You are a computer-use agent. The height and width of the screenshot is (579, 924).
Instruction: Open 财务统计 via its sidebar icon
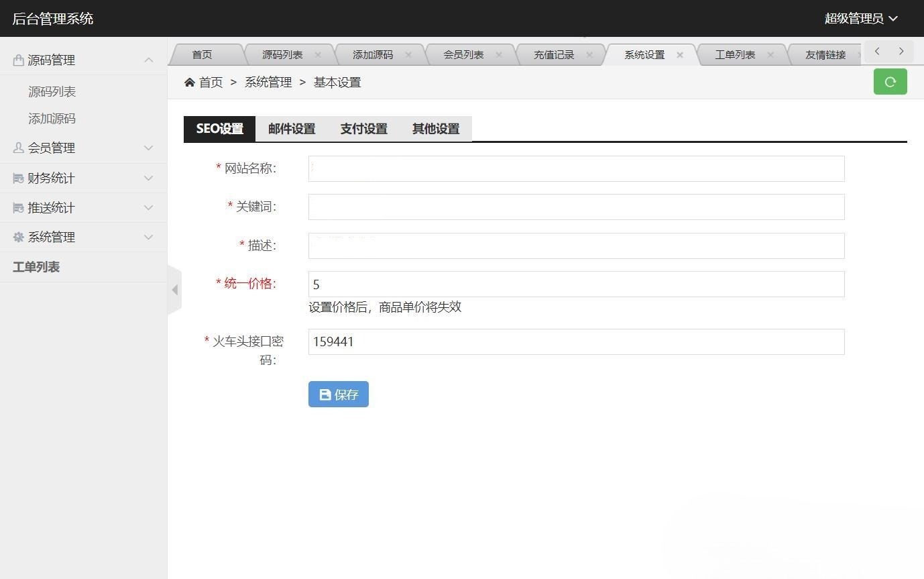pyautogui.click(x=18, y=178)
